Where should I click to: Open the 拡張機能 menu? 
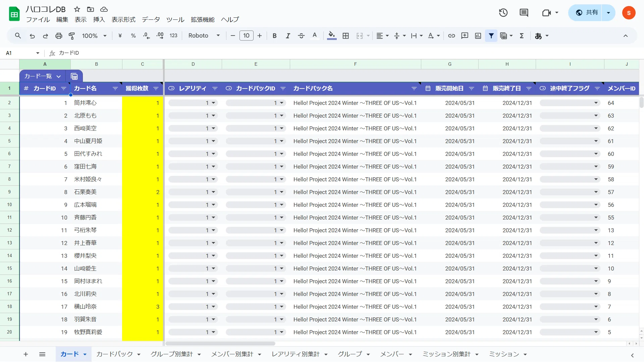click(203, 19)
